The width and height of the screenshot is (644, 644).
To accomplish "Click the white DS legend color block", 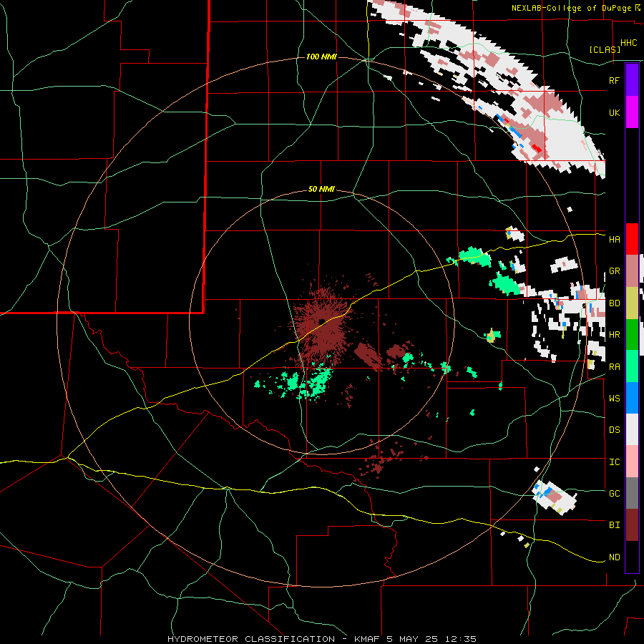I will click(632, 429).
